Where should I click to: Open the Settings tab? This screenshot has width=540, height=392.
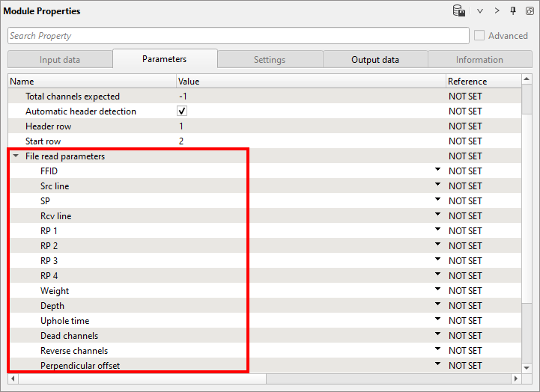coord(270,60)
